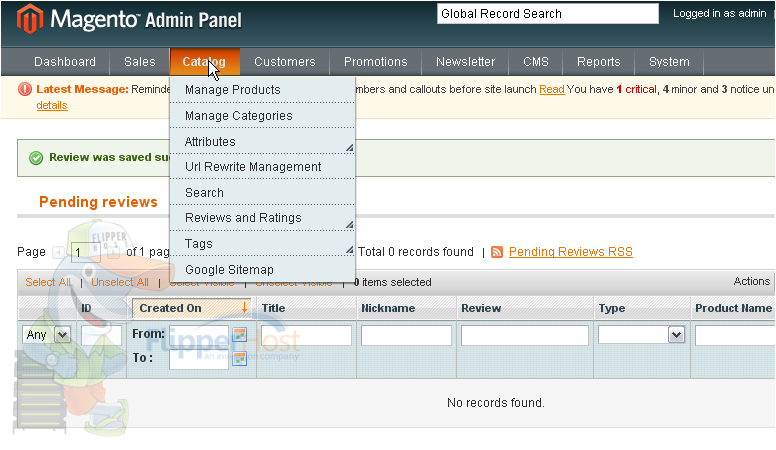Image resolution: width=776 pixels, height=450 pixels.
Task: Select Manage Categories menu entry
Action: (262, 116)
